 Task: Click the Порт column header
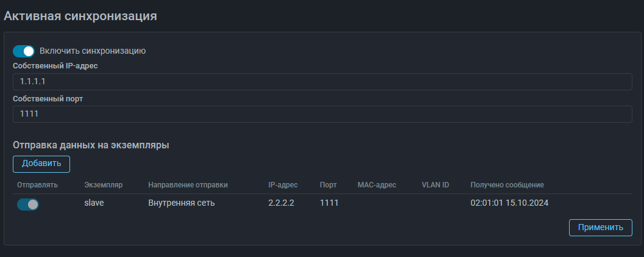pyautogui.click(x=328, y=184)
